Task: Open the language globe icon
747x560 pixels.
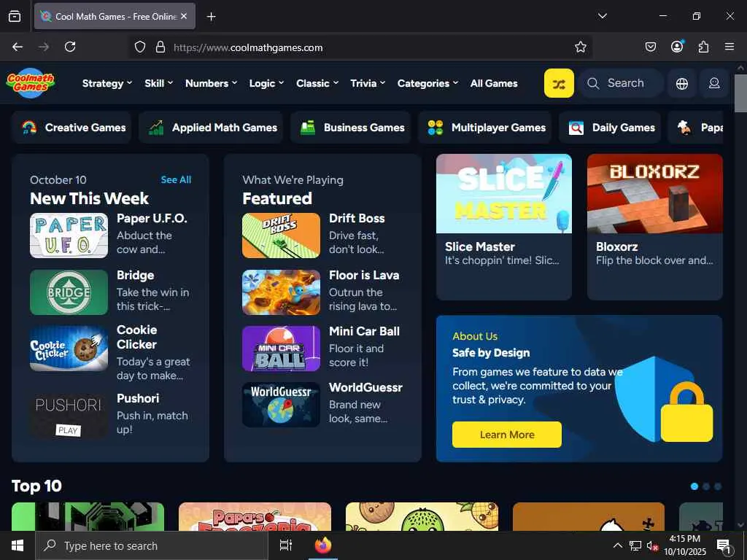Action: tap(682, 83)
